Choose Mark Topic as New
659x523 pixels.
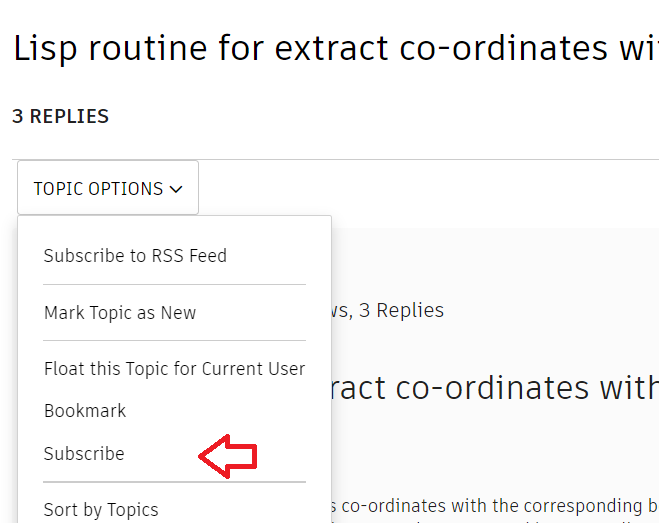tap(120, 313)
